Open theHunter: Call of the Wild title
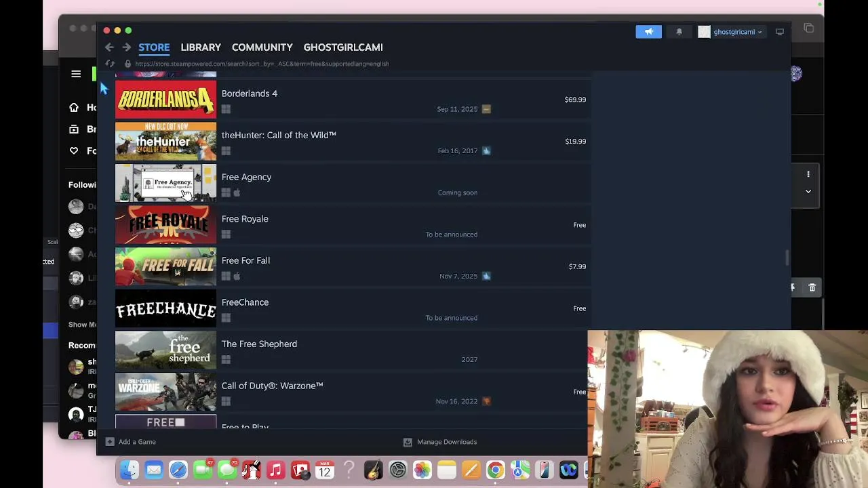Viewport: 868px width, 488px height. [279, 135]
